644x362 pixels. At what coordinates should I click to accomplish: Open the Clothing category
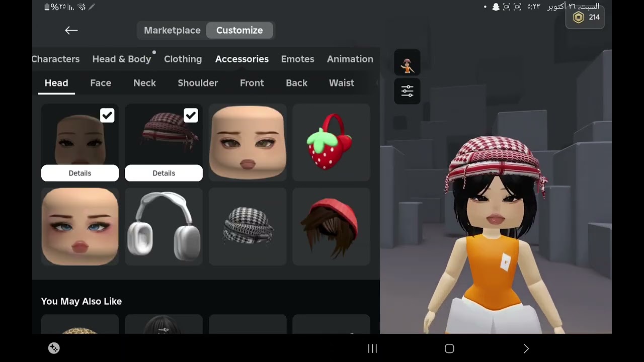[x=183, y=59]
